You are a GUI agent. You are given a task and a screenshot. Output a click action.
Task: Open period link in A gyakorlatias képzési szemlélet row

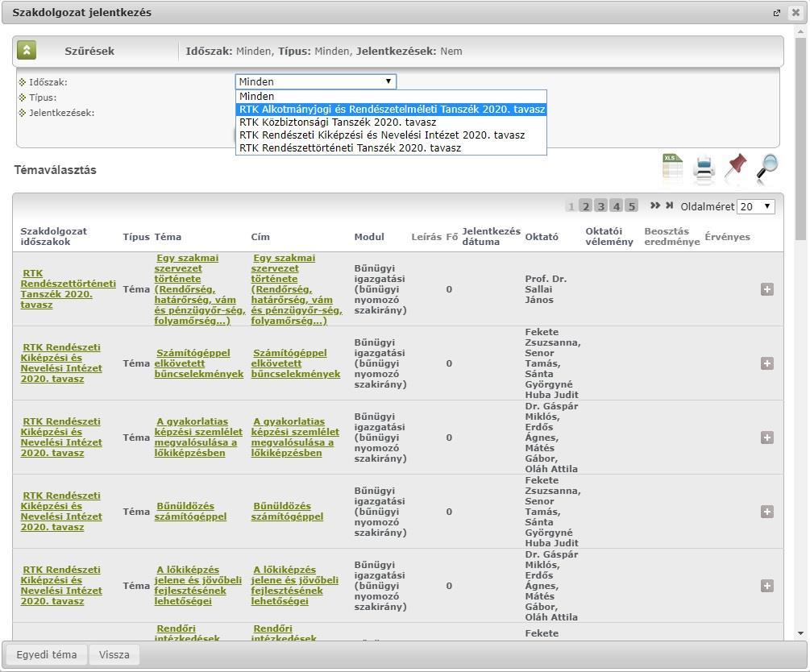click(61, 438)
